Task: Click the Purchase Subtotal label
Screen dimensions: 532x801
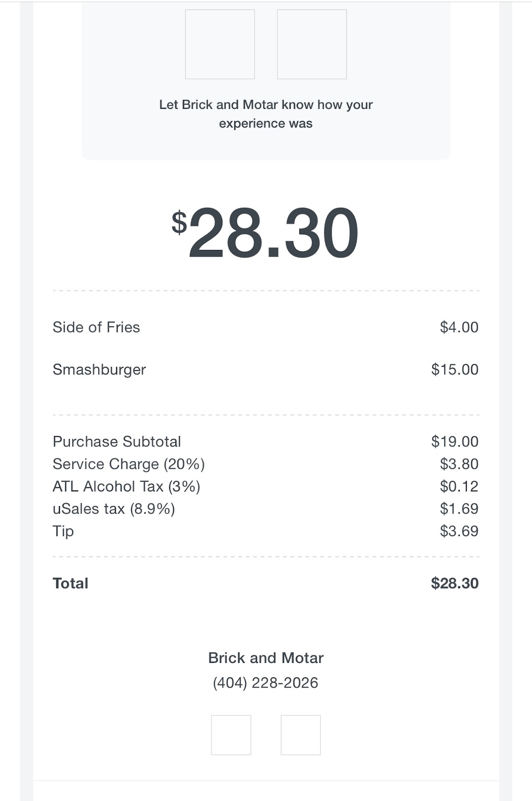Action: (117, 442)
